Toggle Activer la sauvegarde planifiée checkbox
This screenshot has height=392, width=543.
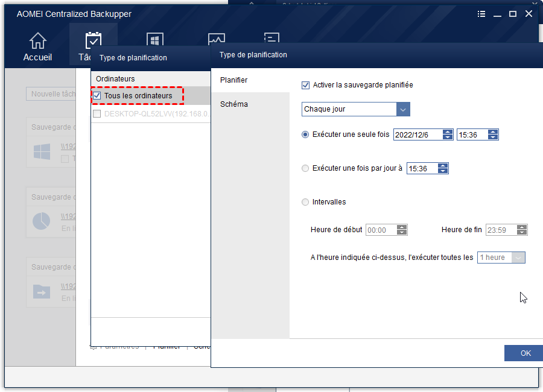305,85
